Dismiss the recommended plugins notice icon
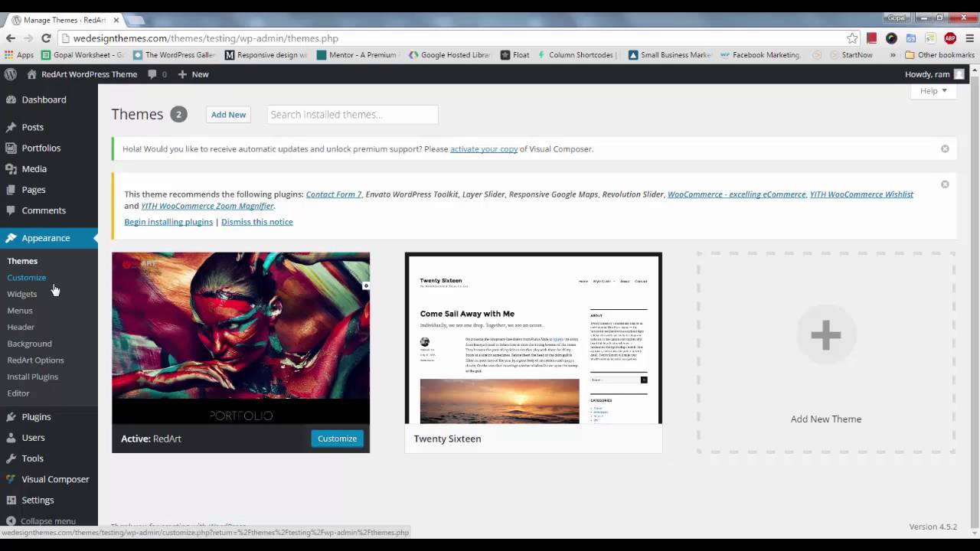Screen dimensions: 980x551 [945, 184]
